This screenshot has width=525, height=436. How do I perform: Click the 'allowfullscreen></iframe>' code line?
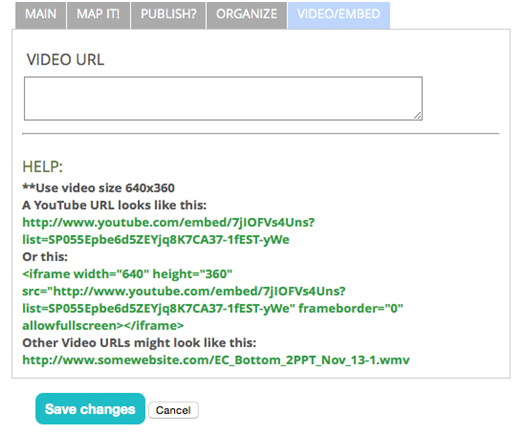[x=103, y=325]
